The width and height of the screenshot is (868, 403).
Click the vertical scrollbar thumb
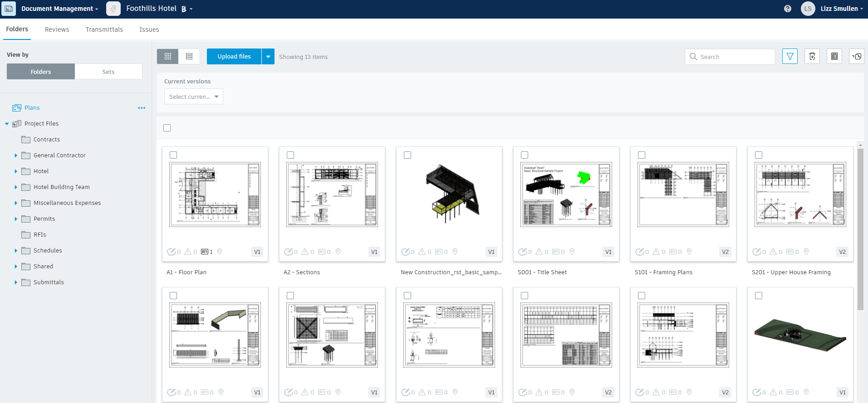pos(860,229)
